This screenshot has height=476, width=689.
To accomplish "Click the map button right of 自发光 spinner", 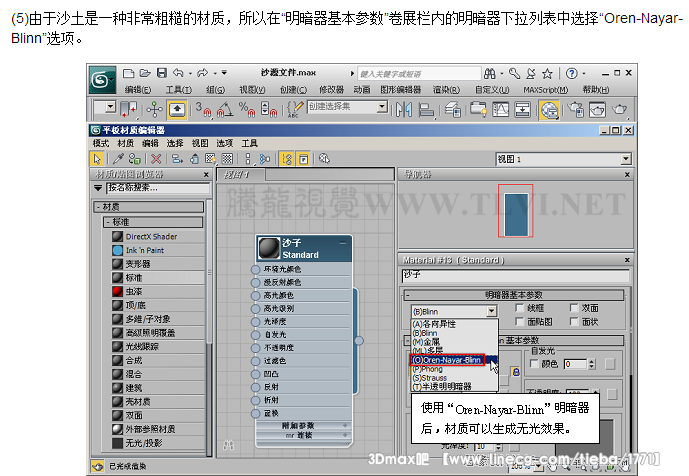I will click(610, 364).
